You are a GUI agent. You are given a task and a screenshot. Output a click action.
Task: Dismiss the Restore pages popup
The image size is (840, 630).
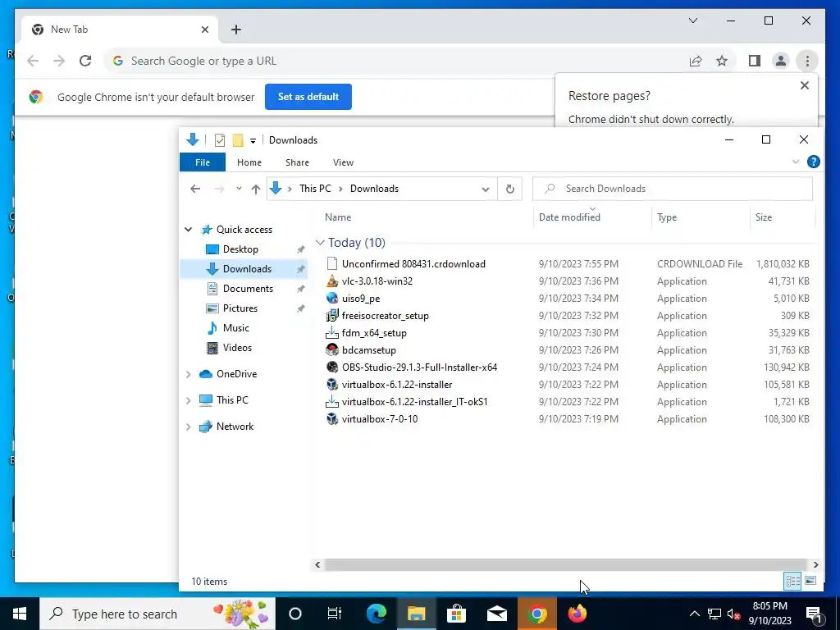(804, 85)
